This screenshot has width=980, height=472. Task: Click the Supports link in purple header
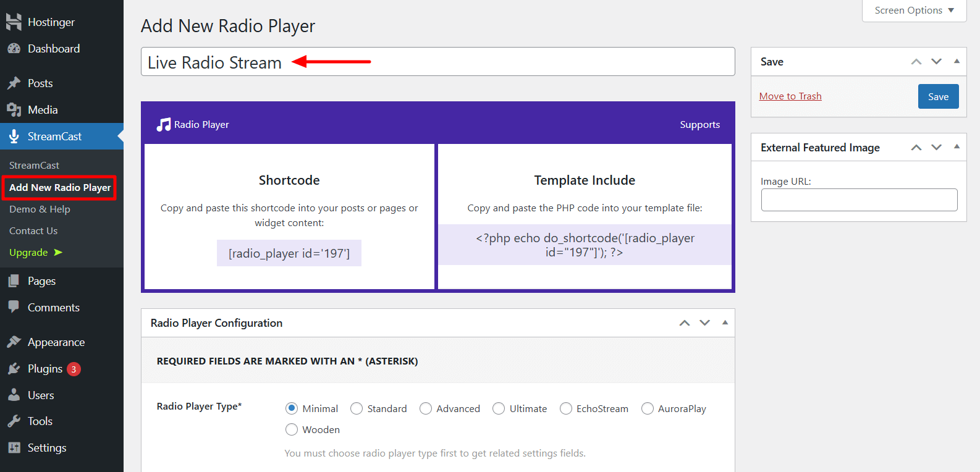pyautogui.click(x=699, y=124)
